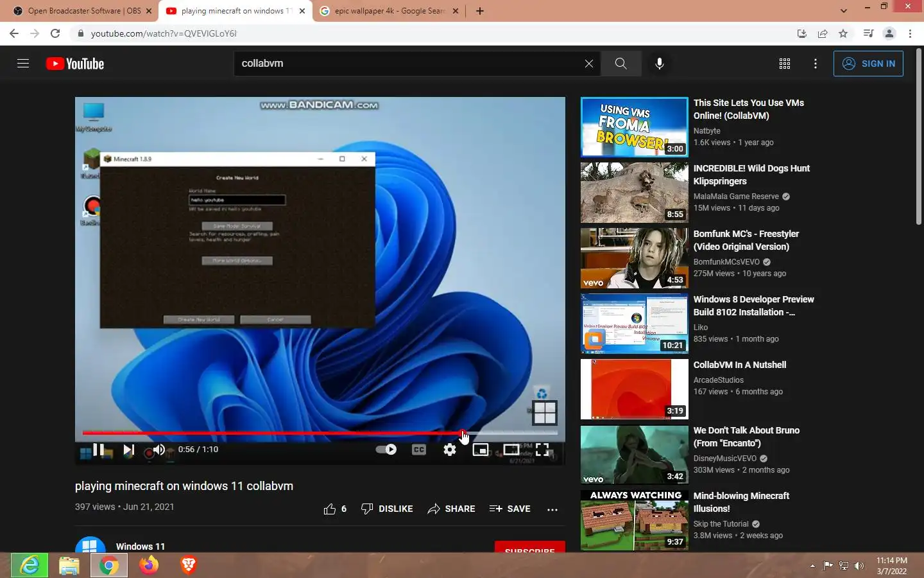Click SAVE to playlist
The height and width of the screenshot is (578, 924).
click(510, 509)
